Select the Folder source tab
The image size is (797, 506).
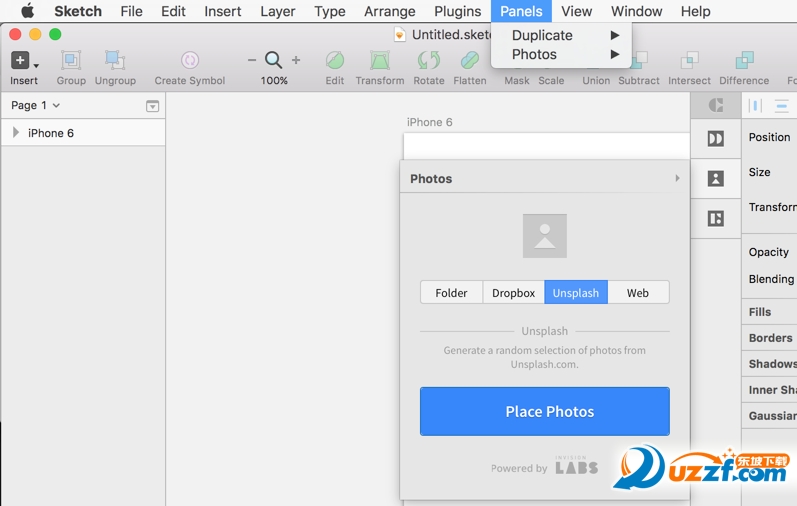coord(451,292)
